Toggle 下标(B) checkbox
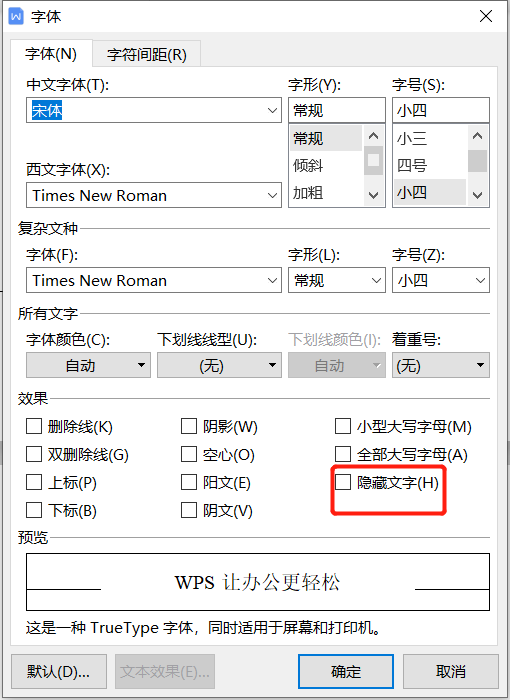Screen dimensions: 510x700 [x=34, y=510]
